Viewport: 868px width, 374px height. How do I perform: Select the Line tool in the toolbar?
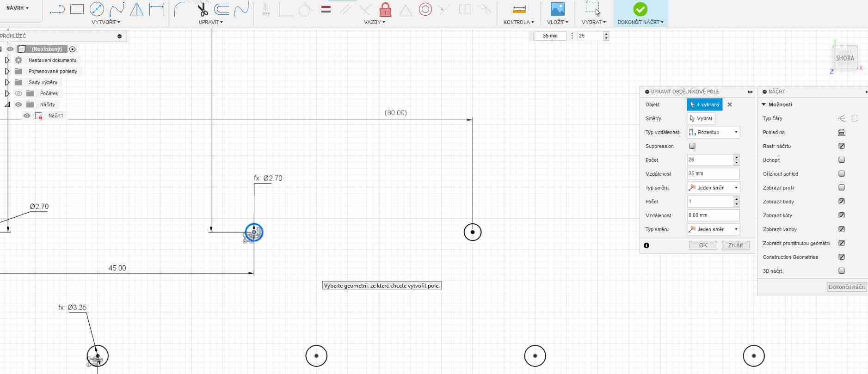point(57,9)
